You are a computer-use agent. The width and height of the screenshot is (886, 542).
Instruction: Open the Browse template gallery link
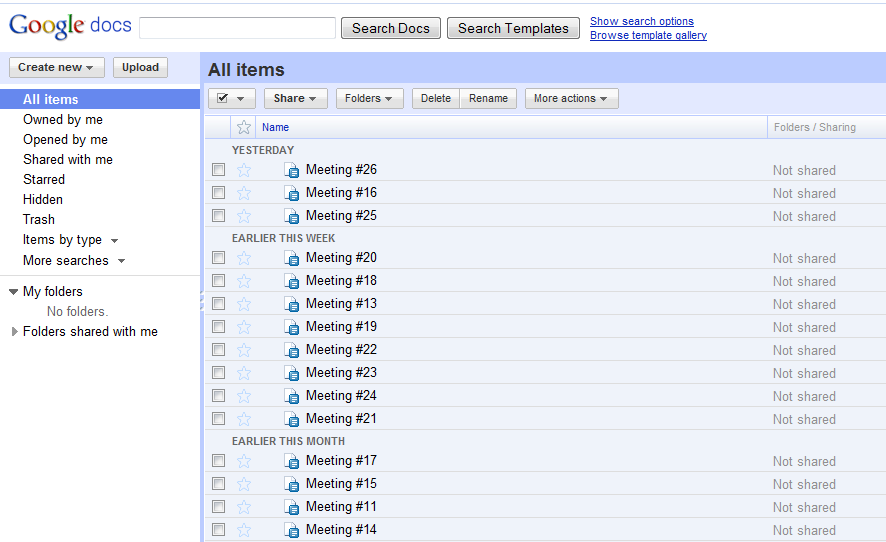[648, 35]
